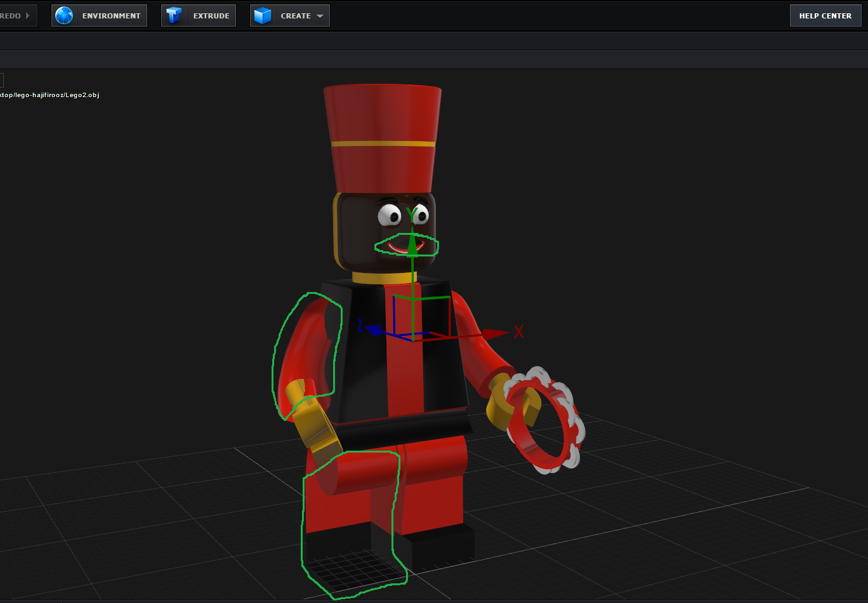Select the figure's tall red hat
Image resolution: width=868 pixels, height=603 pixels.
click(x=382, y=138)
